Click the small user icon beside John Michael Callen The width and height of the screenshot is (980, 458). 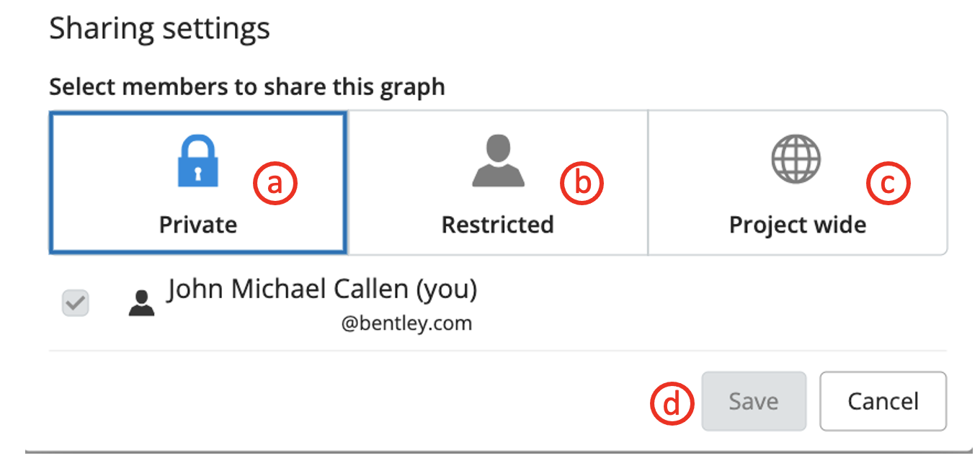coord(141,303)
